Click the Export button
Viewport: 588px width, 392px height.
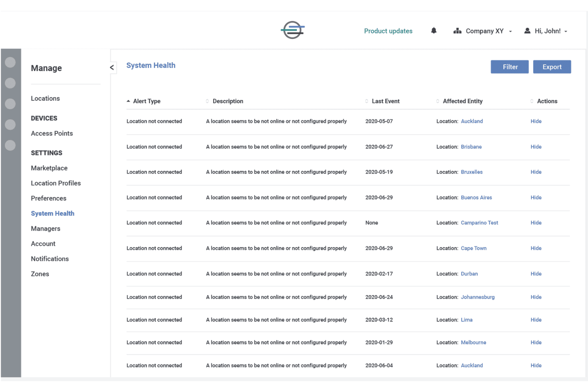[552, 67]
